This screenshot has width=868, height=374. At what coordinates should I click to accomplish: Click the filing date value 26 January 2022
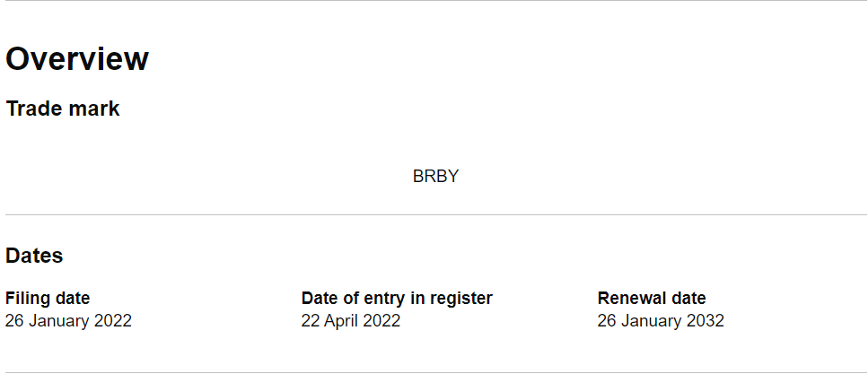pos(68,321)
